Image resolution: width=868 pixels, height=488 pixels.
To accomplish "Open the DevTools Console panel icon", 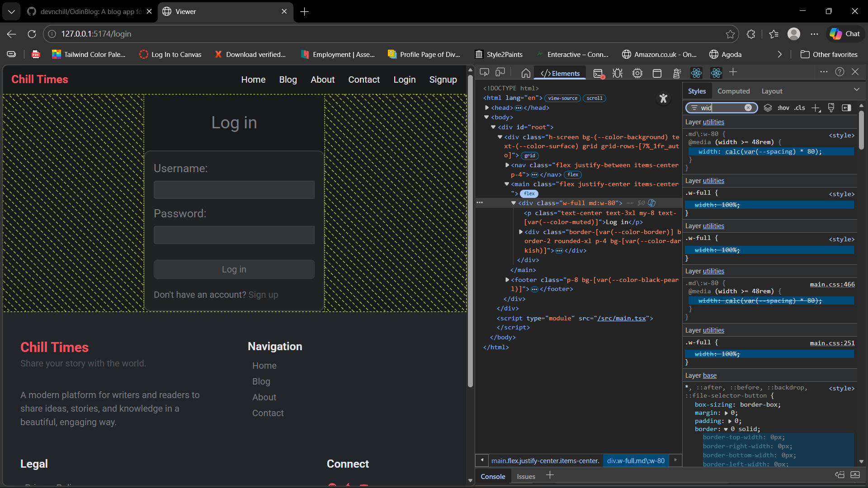I will [598, 73].
